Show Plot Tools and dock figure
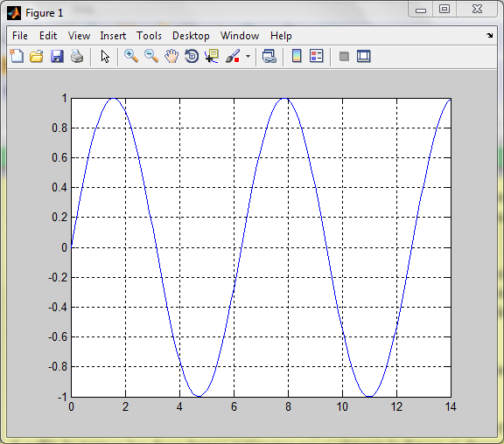The height and width of the screenshot is (444, 504). click(363, 56)
